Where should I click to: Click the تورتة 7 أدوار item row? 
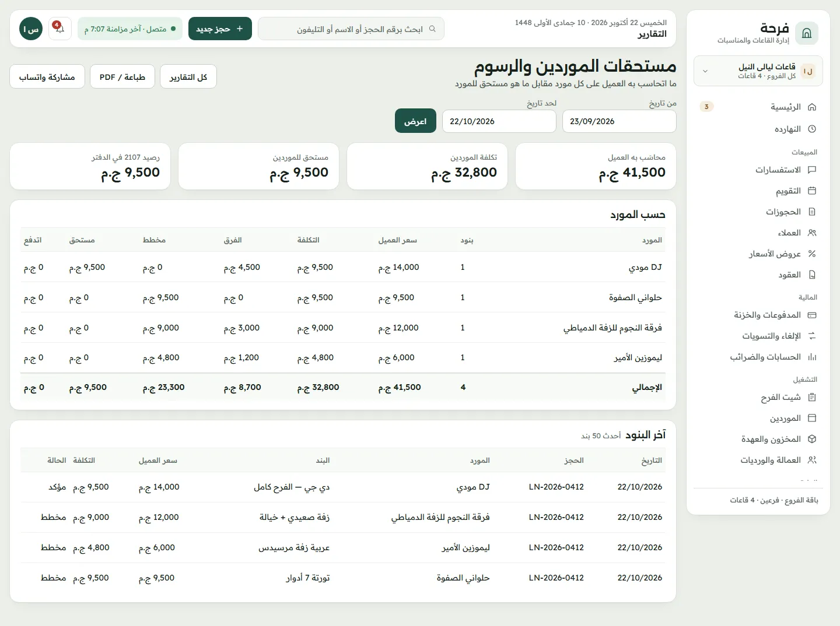pos(343,578)
